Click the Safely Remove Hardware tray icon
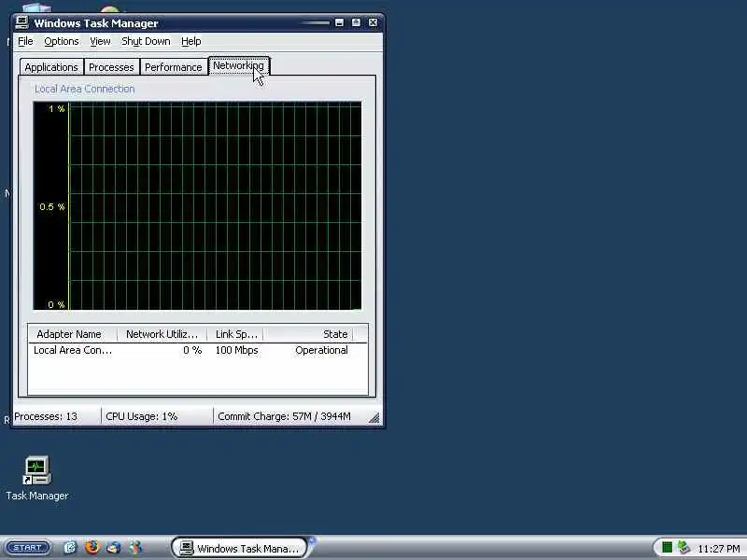Screen dimensions: 747x560 684,548
